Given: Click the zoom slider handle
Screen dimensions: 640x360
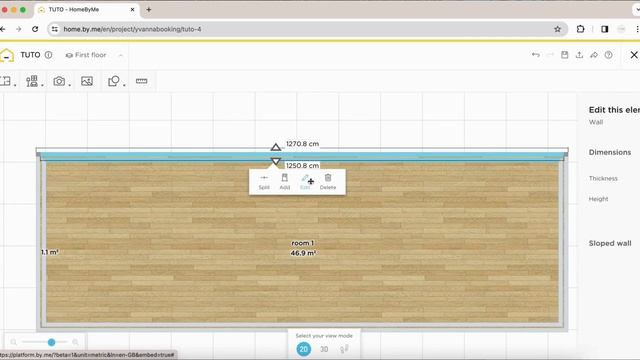Looking at the screenshot, I should point(51,342).
